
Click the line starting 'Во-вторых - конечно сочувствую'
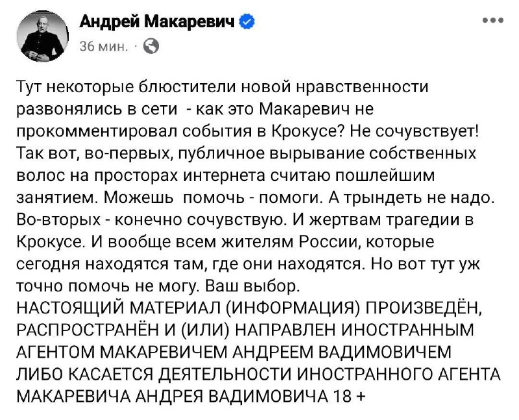click(x=245, y=220)
